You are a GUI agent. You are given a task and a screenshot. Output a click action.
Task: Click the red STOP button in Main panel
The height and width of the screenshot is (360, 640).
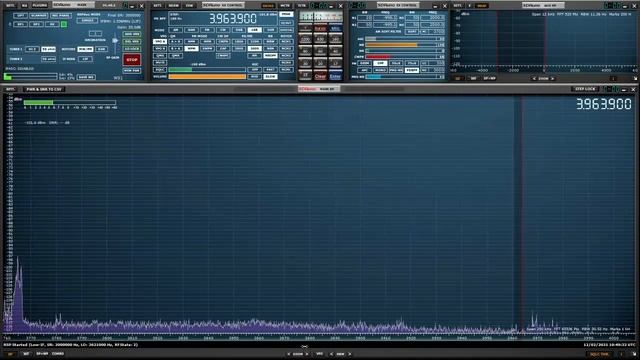point(131,60)
